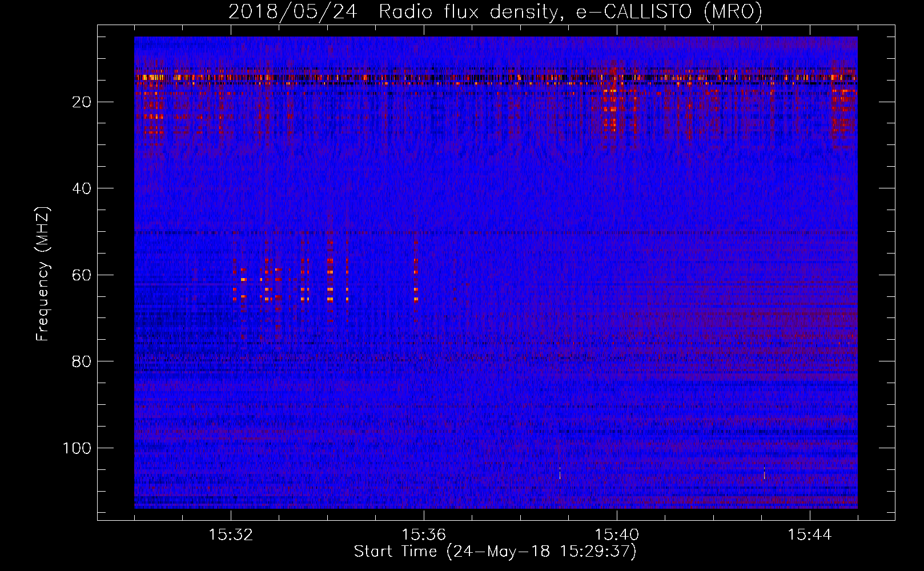Click the 80 MHz frequency label
The image size is (924, 571).
82,361
